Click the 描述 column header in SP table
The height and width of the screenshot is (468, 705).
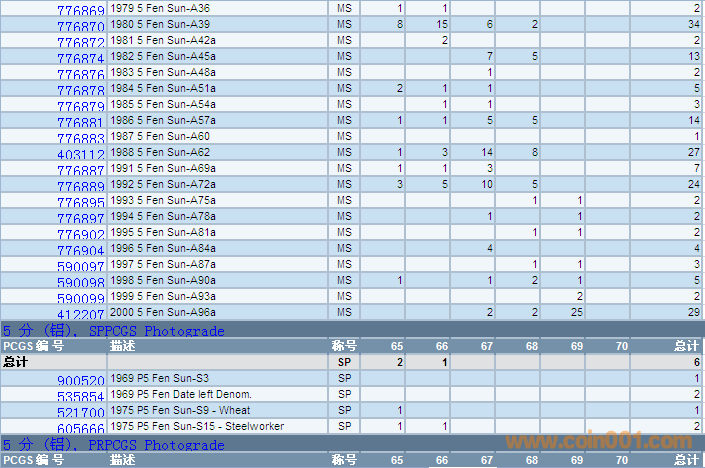[x=122, y=346]
